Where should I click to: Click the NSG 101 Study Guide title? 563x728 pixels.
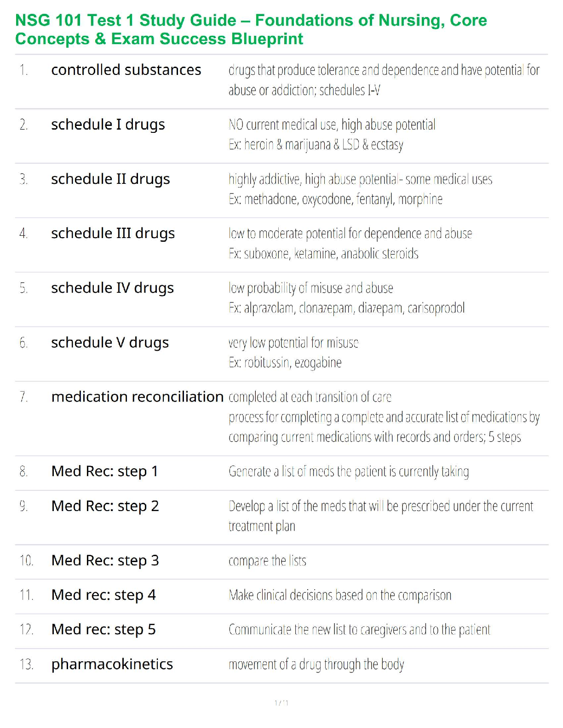(251, 29)
